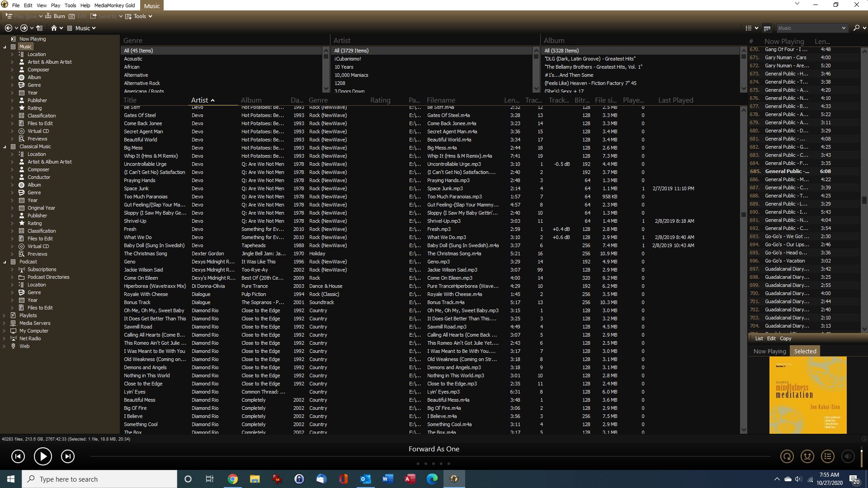Image resolution: width=868 pixels, height=488 pixels.
Task: Click the Podcast Directories folder icon
Action: [x=21, y=277]
